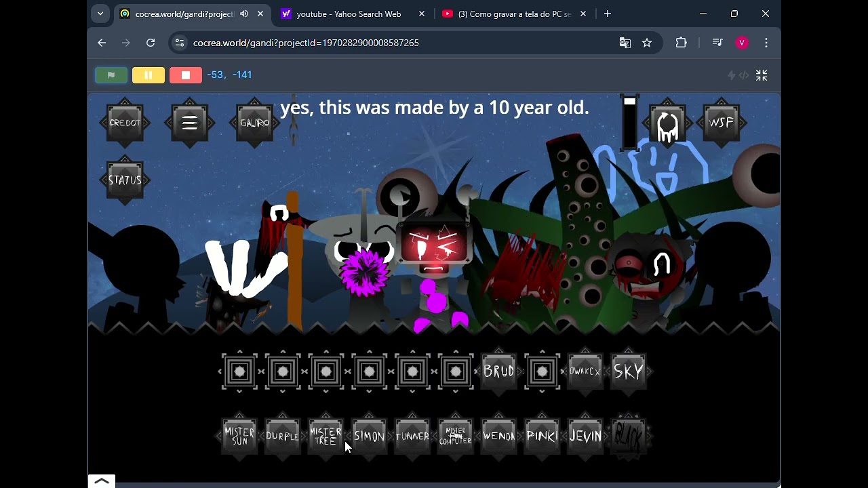Toggle the turbo lightning icon
This screenshot has width=868, height=488.
732,75
